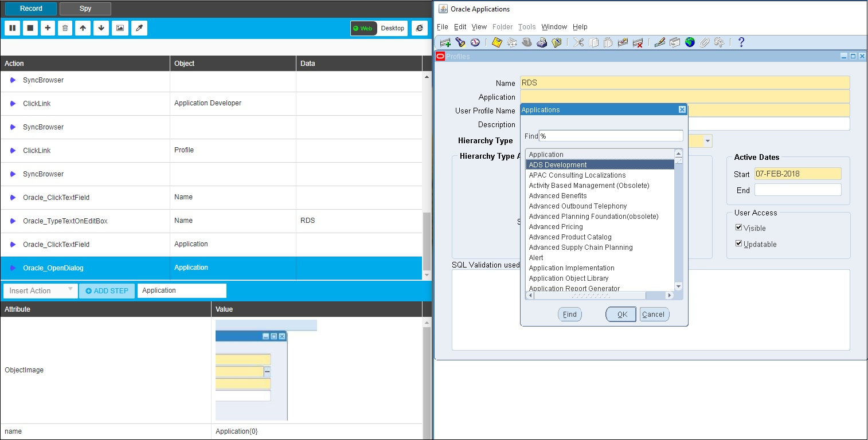The width and height of the screenshot is (868, 440).
Task: Open the Hierarchy Type dropdown arrow
Action: tap(708, 141)
